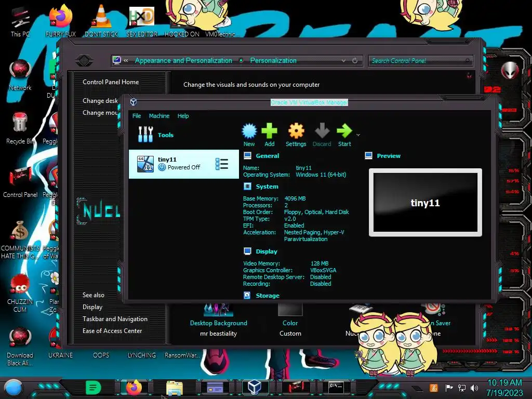The width and height of the screenshot is (532, 399).
Task: Select the tiny11 virtual machine entry
Action: tap(184, 164)
